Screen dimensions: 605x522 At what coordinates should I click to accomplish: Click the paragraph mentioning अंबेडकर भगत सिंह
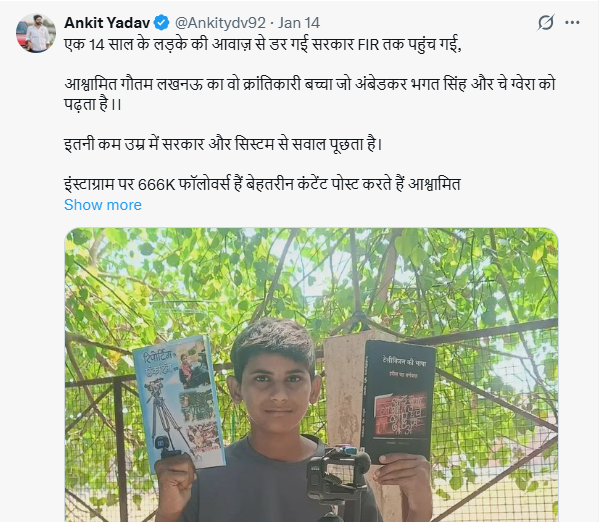[310, 94]
